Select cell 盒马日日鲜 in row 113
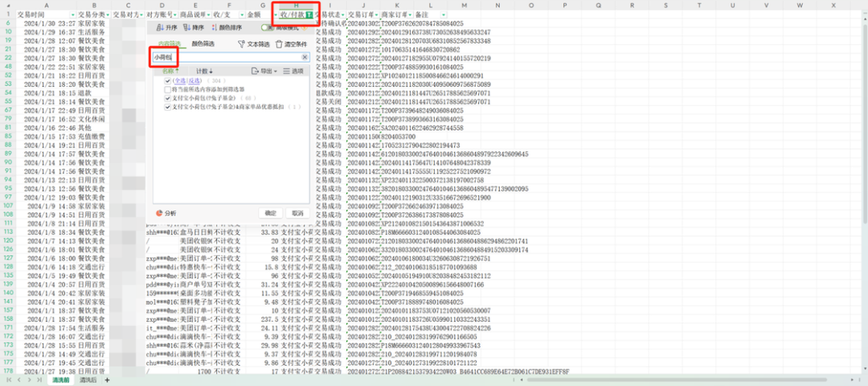The width and height of the screenshot is (868, 386). coord(194,232)
